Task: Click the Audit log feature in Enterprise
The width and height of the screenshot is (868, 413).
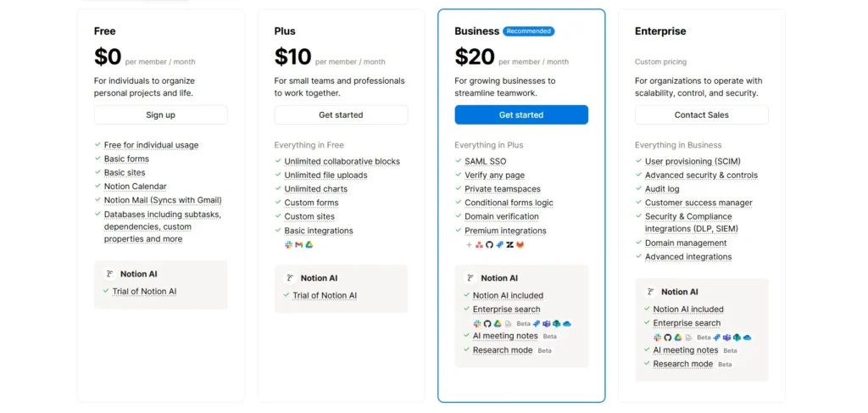Action: click(662, 189)
